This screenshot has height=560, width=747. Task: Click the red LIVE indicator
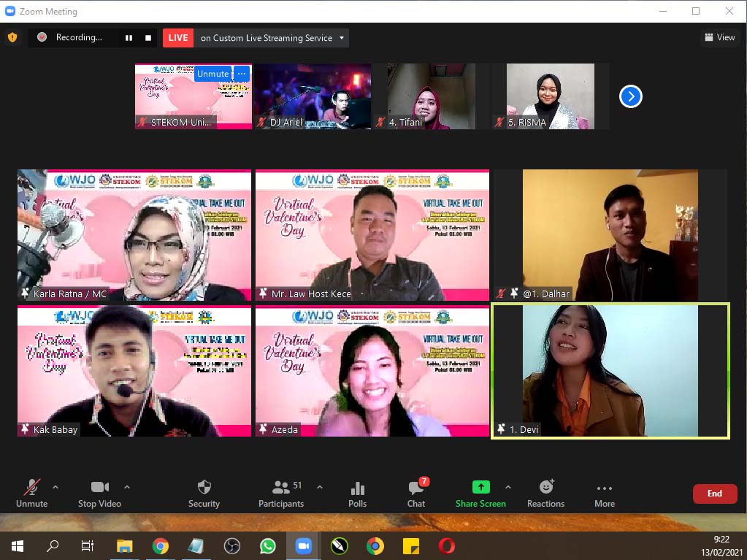pos(178,38)
